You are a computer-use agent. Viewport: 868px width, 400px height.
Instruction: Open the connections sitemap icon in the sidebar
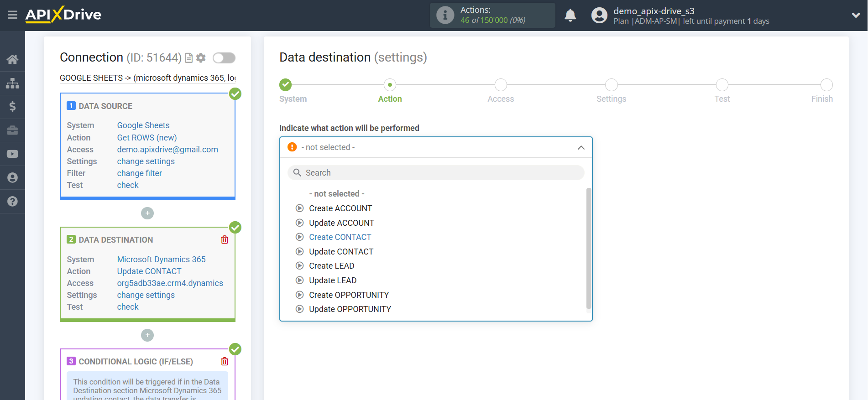tap(12, 83)
